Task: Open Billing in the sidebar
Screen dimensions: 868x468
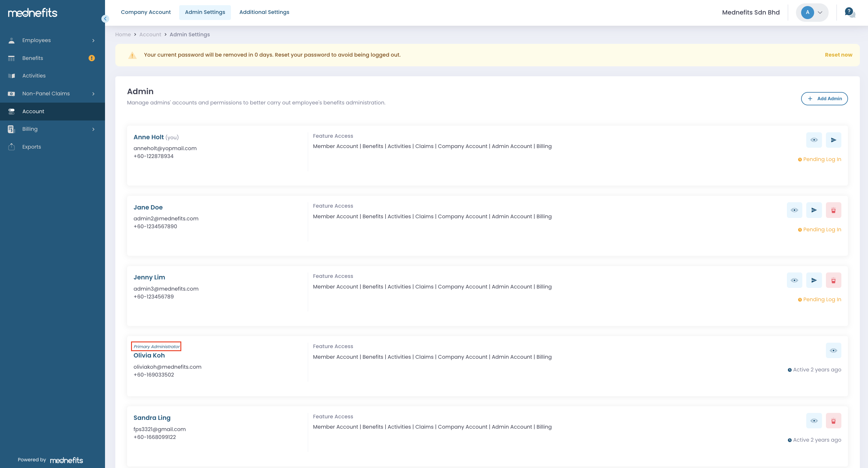Action: tap(53, 129)
